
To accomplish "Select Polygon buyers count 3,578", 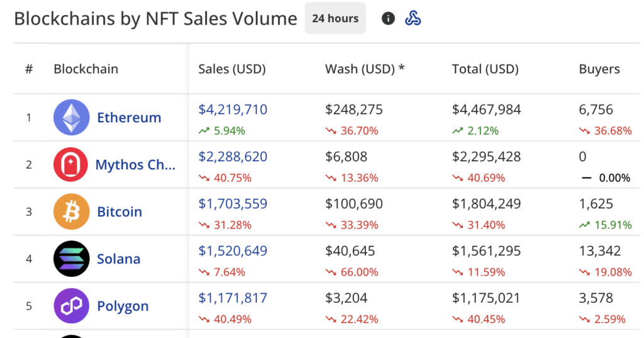I will pyautogui.click(x=596, y=298).
